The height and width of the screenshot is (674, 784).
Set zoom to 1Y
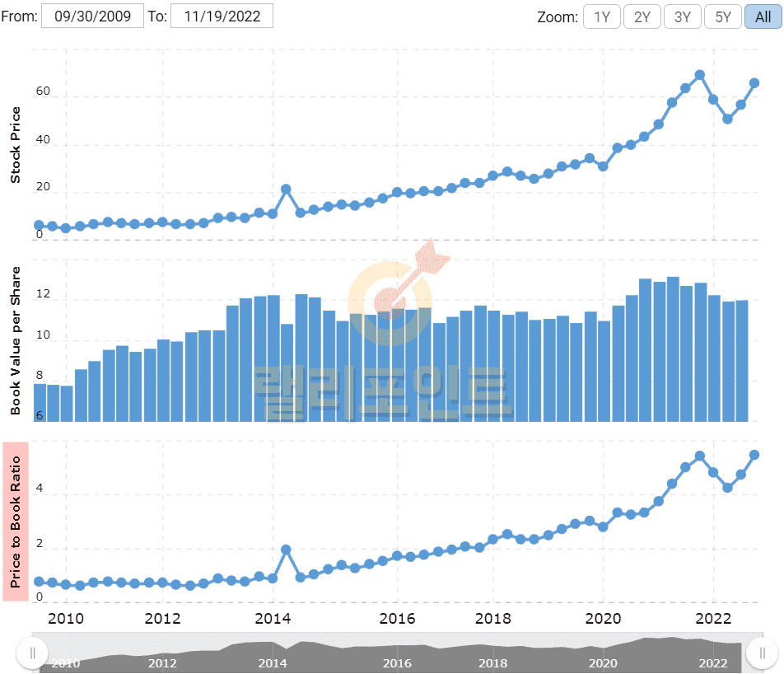click(x=601, y=16)
